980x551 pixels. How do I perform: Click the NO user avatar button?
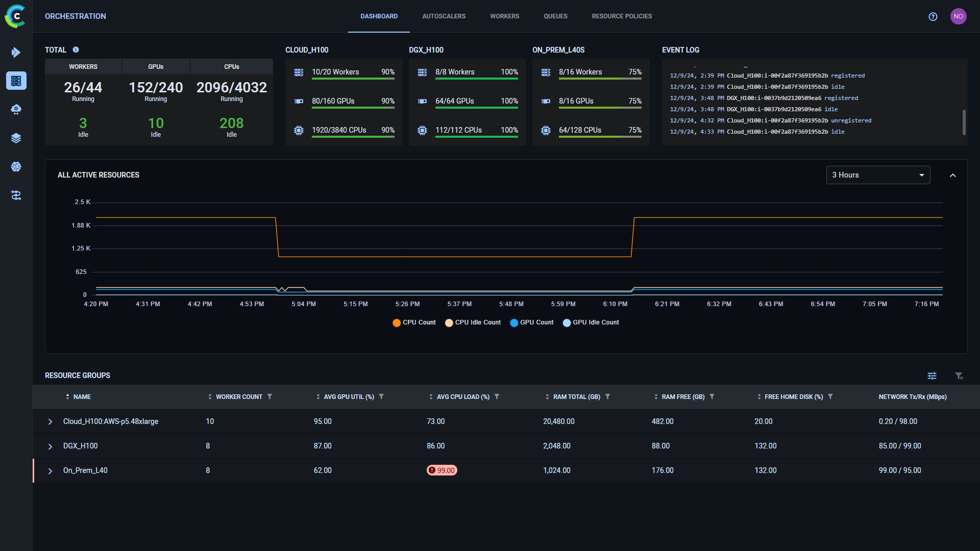[x=959, y=16]
